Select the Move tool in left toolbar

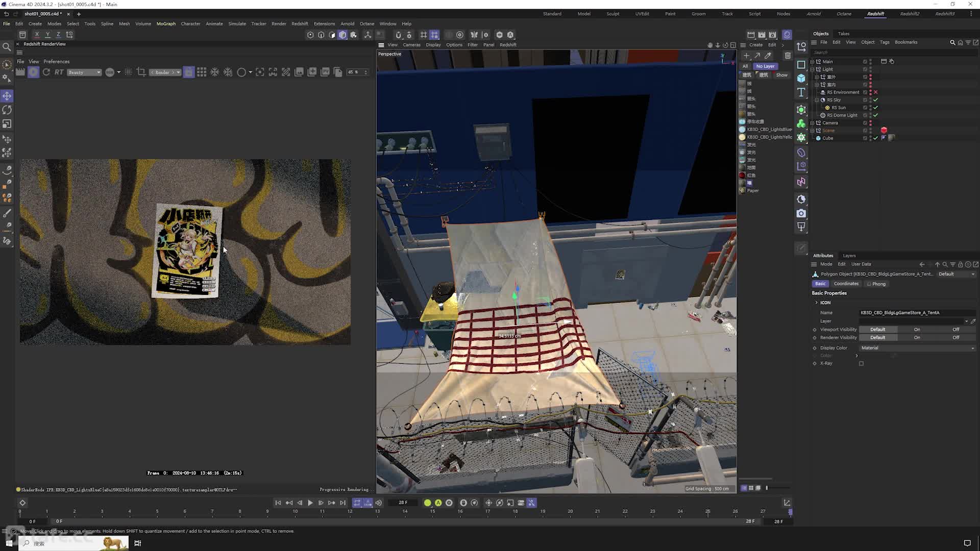click(7, 96)
